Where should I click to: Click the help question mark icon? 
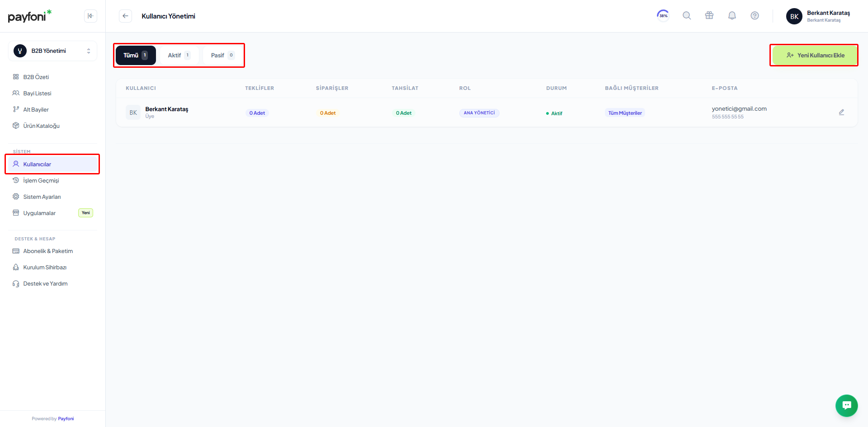coord(755,15)
